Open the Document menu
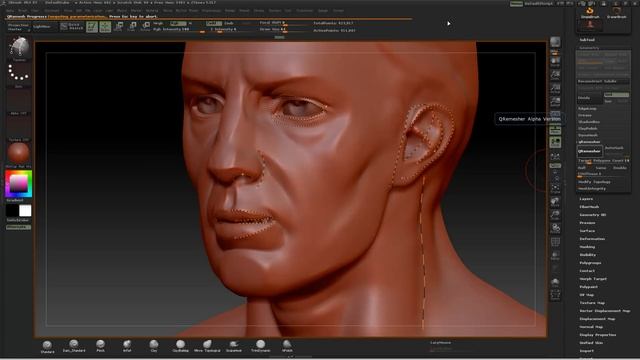Viewport: 640px width, 360px height. coord(52,11)
